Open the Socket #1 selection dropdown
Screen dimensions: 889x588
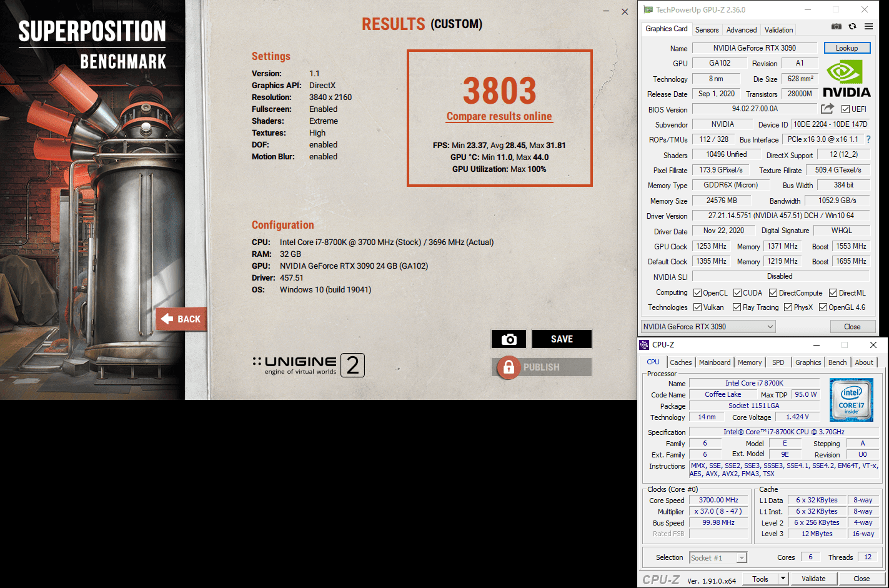click(x=718, y=558)
